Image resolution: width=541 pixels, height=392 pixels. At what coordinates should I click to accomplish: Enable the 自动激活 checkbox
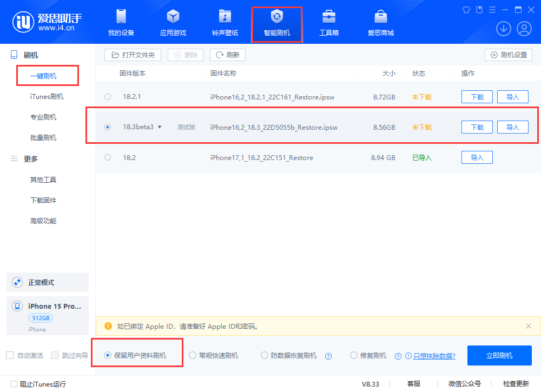click(x=9, y=355)
